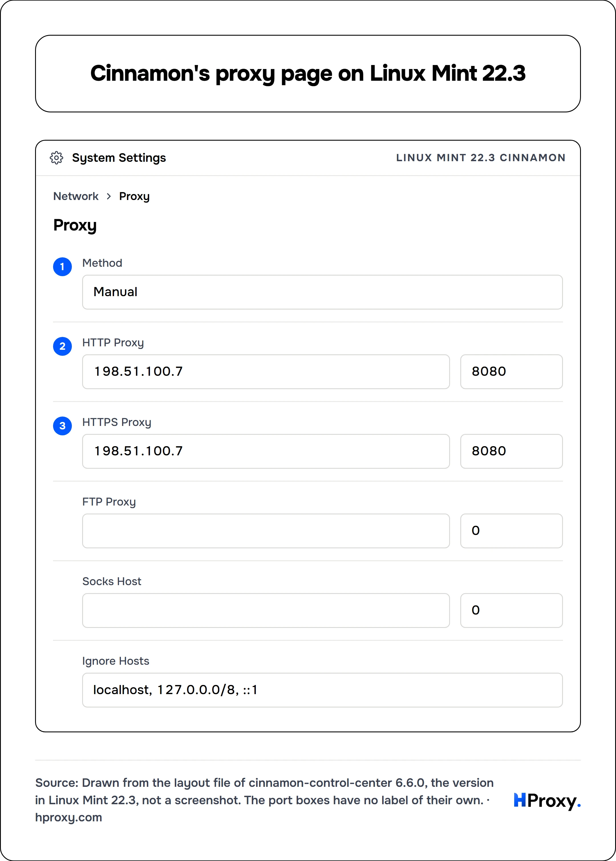Click the HTTP Proxy label

(x=113, y=343)
